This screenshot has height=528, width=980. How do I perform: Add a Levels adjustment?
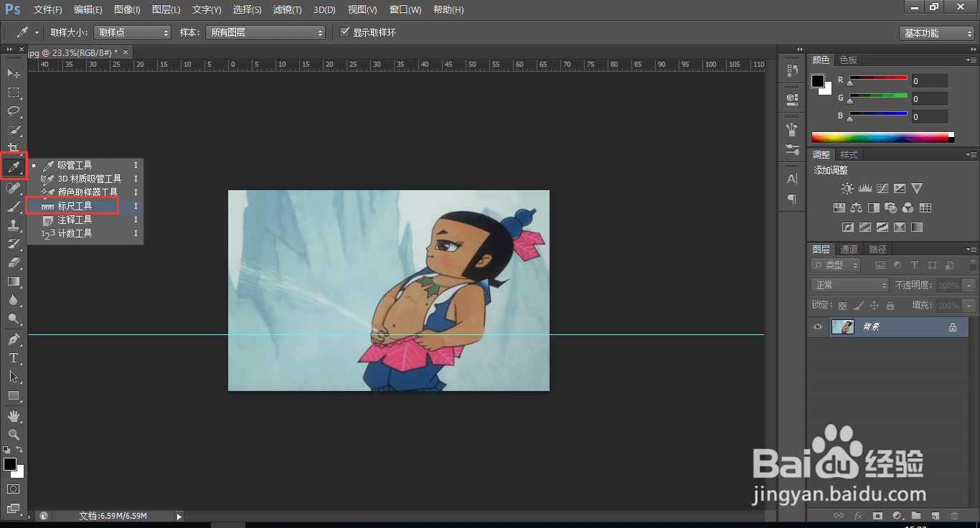[864, 189]
